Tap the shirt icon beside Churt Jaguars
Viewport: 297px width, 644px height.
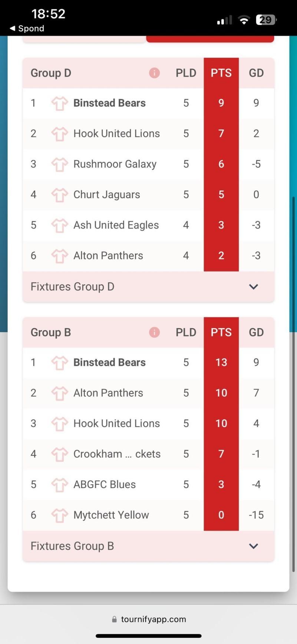[59, 195]
